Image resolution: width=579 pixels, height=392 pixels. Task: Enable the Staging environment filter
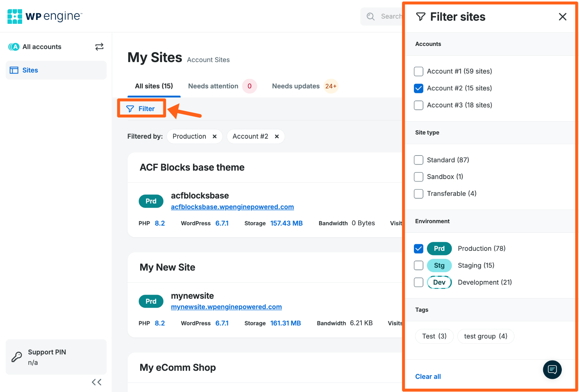click(418, 265)
